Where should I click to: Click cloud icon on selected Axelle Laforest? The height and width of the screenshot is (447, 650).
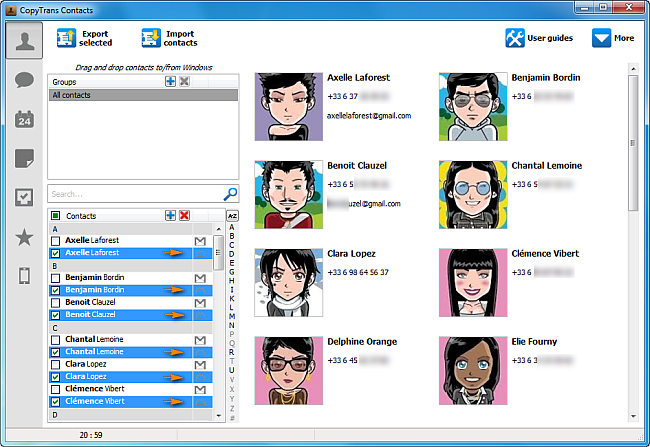coord(201,253)
